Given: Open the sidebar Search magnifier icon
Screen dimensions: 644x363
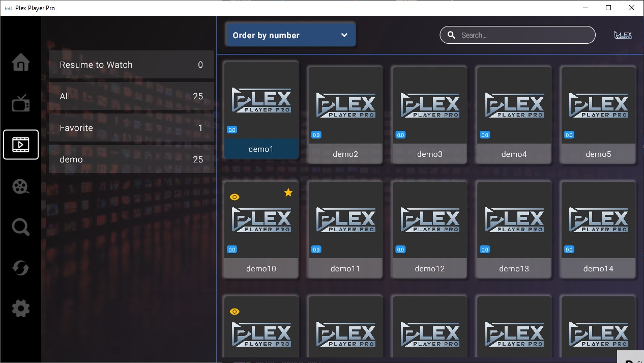Looking at the screenshot, I should tap(21, 227).
